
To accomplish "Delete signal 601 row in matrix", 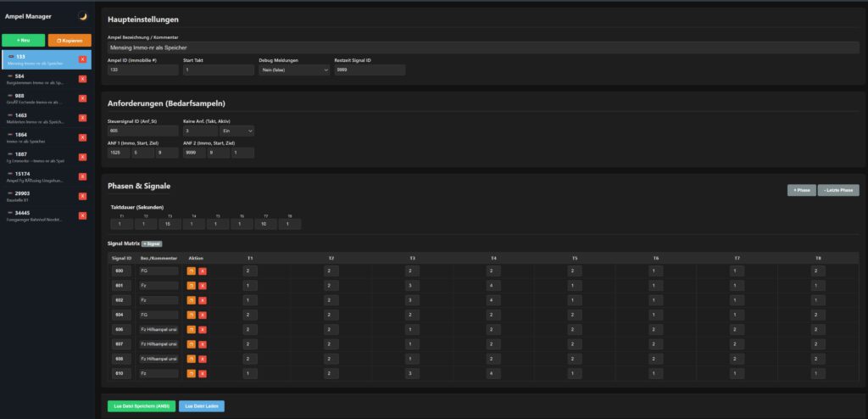I will pyautogui.click(x=202, y=286).
